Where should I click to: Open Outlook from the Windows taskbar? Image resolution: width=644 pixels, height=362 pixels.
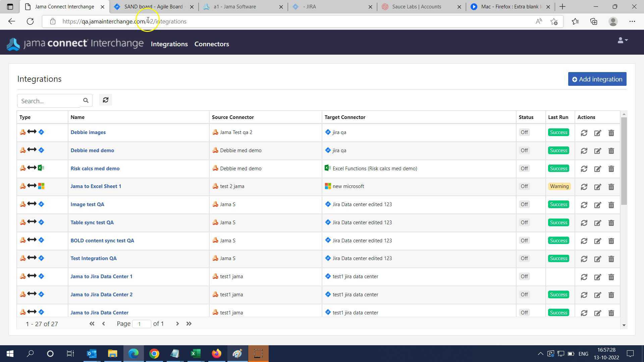click(x=92, y=354)
